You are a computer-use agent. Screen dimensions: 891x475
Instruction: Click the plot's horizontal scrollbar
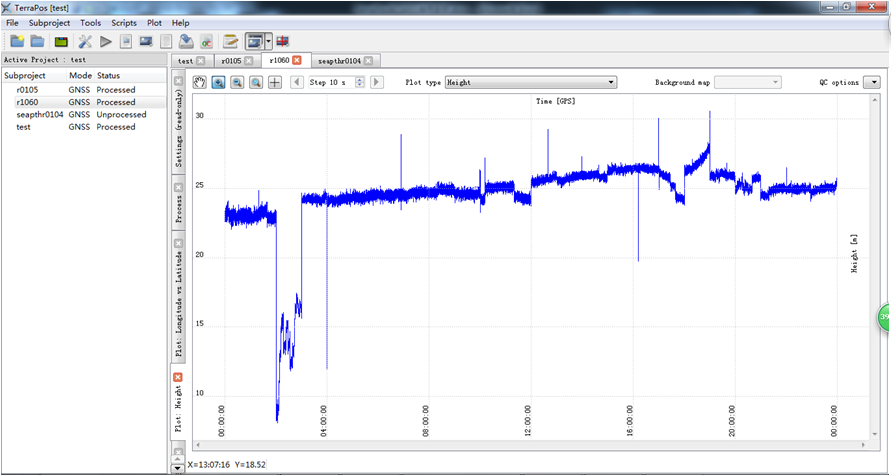pyautogui.click(x=530, y=444)
